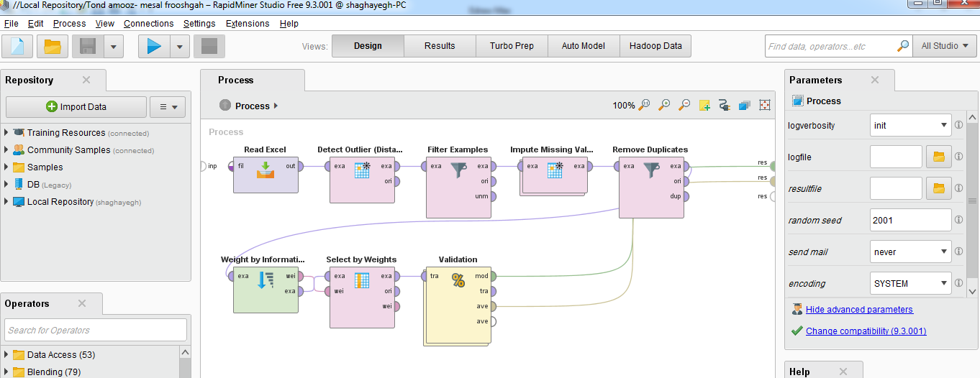The width and height of the screenshot is (980, 378).
Task: Expand the Samples folder node
Action: pos(6,167)
